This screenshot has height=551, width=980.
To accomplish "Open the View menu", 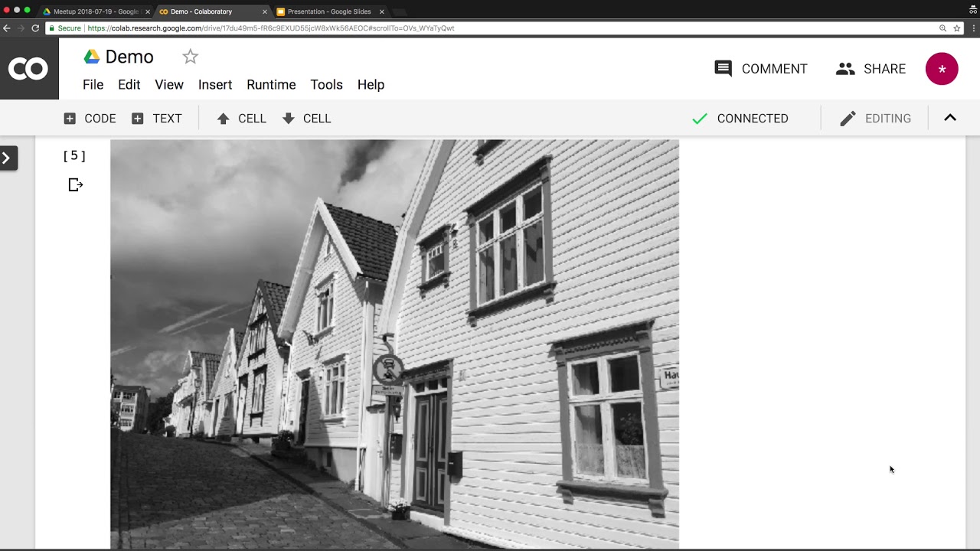I will pos(169,85).
